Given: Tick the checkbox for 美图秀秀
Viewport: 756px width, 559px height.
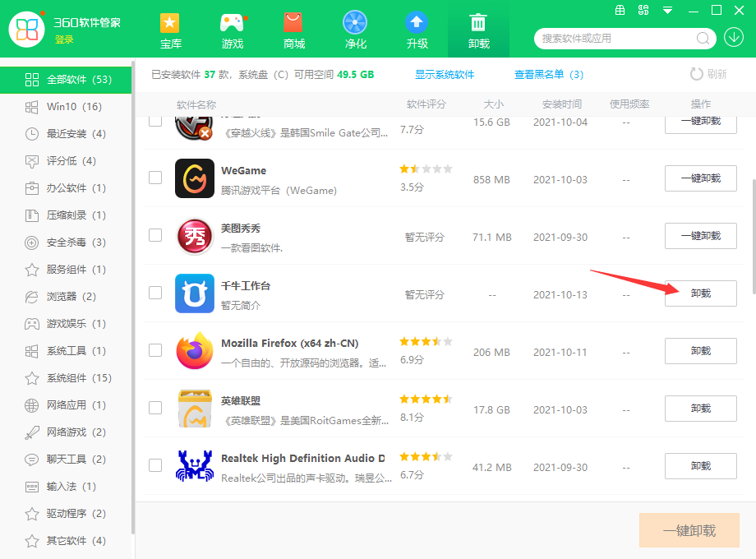Looking at the screenshot, I should click(x=155, y=235).
